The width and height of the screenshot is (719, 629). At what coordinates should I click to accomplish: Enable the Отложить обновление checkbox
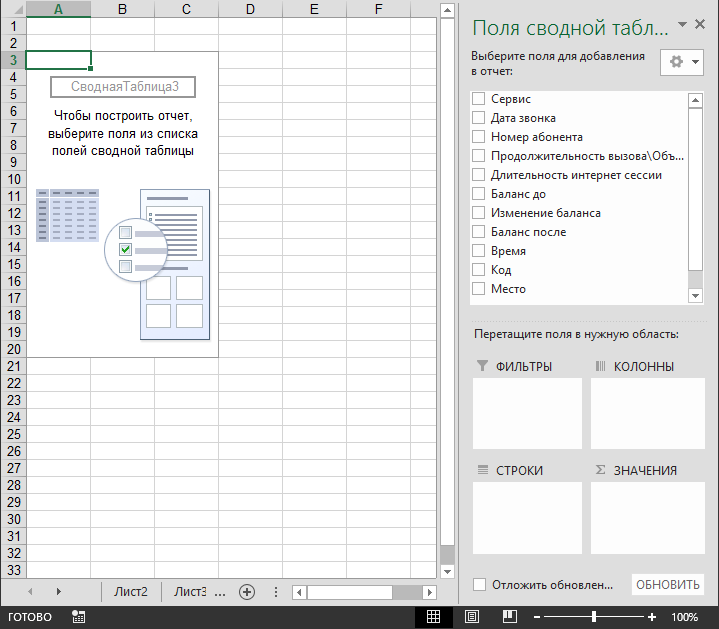point(479,585)
